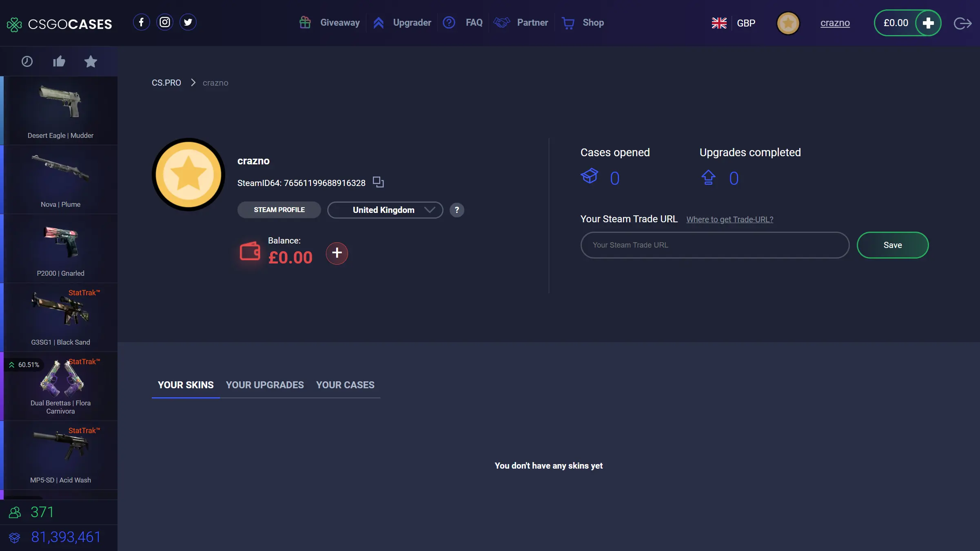Save the Steam Trade URL

pos(893,245)
